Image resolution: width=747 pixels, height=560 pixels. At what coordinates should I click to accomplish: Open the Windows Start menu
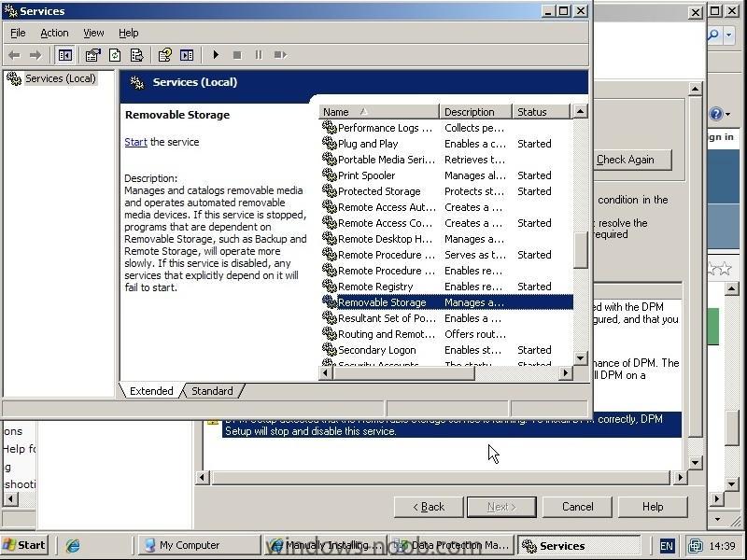tap(25, 545)
